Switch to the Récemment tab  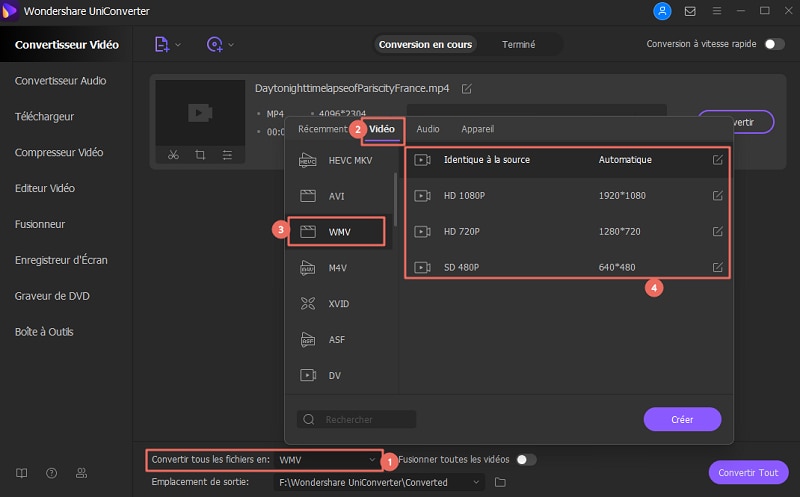click(322, 129)
